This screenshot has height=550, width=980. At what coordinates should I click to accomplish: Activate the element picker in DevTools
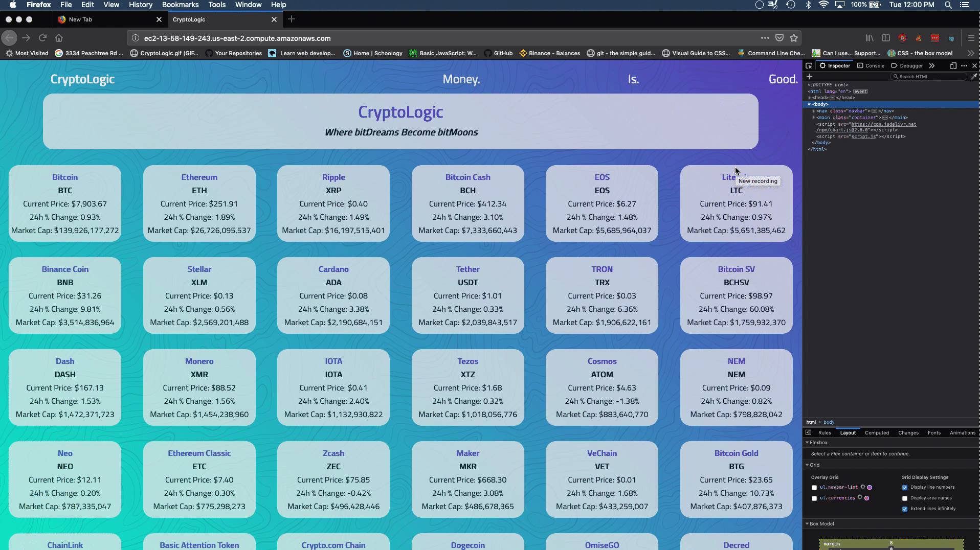809,66
